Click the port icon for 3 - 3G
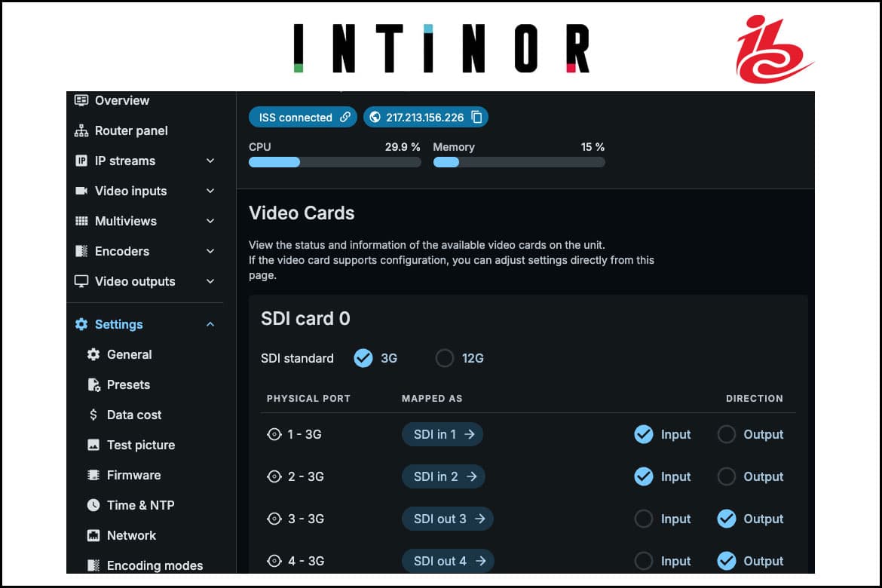The width and height of the screenshot is (882, 588). click(x=274, y=519)
